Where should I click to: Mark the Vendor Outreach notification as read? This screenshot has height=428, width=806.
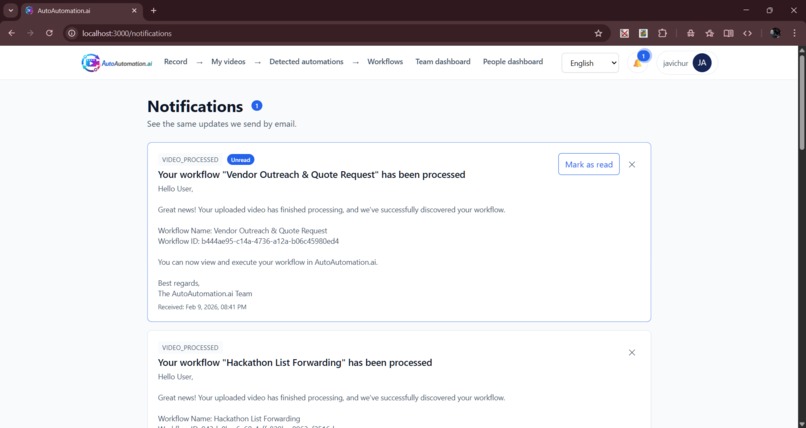tap(589, 164)
